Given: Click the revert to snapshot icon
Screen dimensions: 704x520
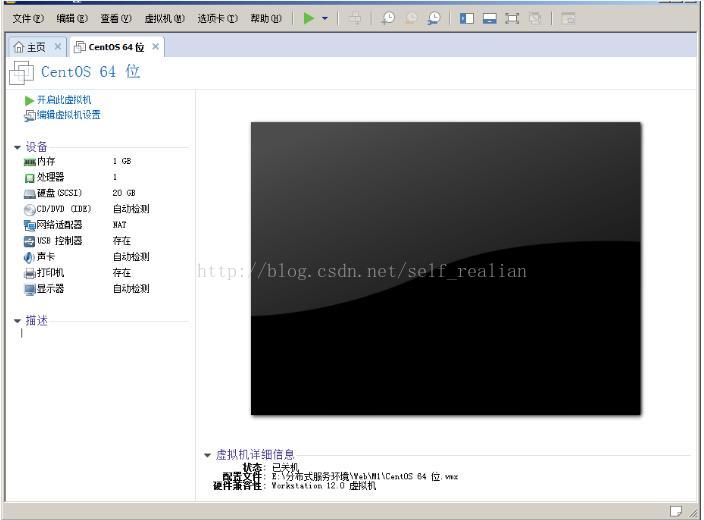Looking at the screenshot, I should pos(411,18).
